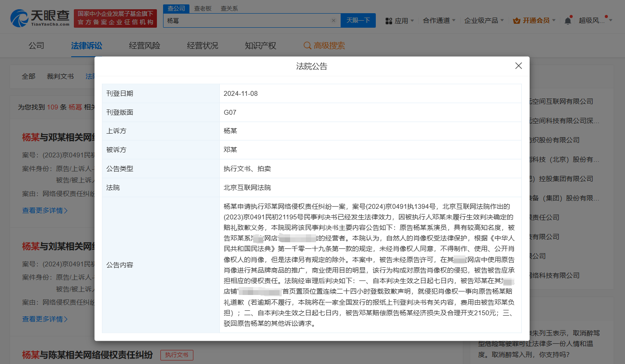Click the 高级搜索 magnifier icon
This screenshot has height=364, width=625.
307,46
